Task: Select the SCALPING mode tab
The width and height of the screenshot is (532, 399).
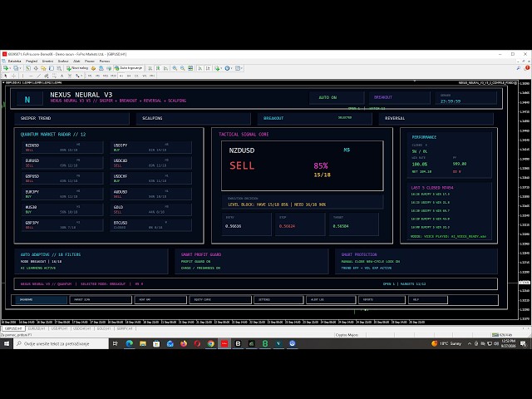Action: pos(193,118)
